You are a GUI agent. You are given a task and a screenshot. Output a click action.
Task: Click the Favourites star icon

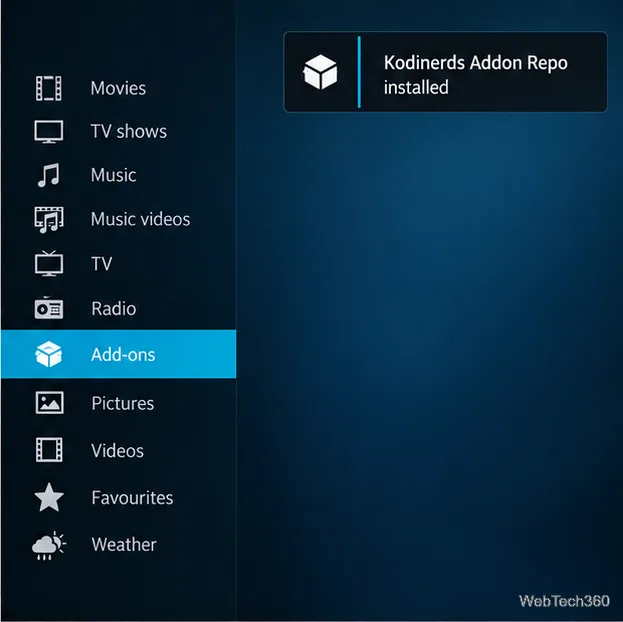point(49,497)
